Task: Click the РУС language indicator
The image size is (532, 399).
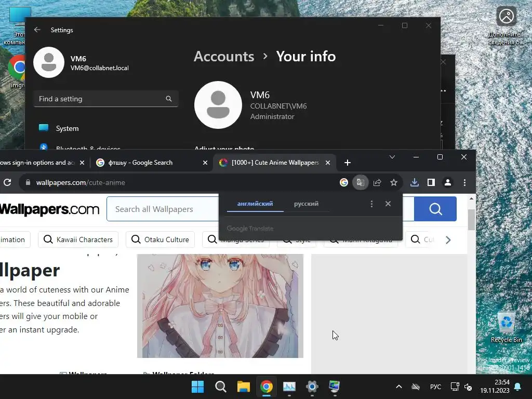Action: coord(436,387)
